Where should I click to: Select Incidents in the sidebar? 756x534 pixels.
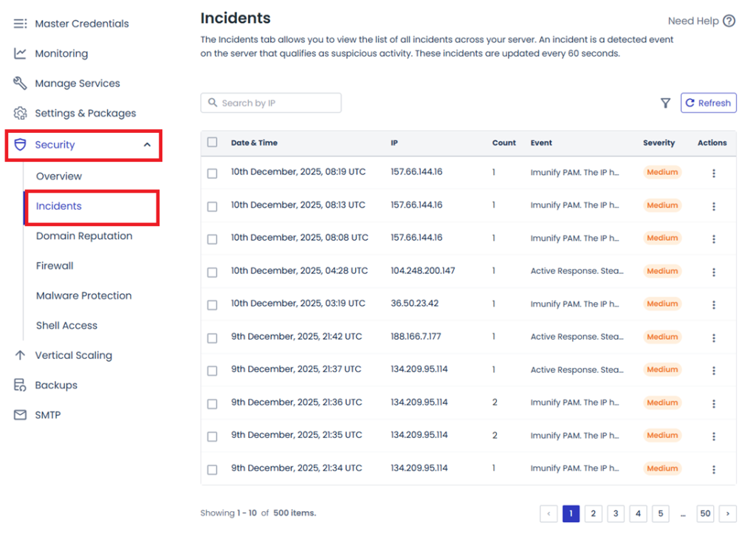click(x=59, y=206)
